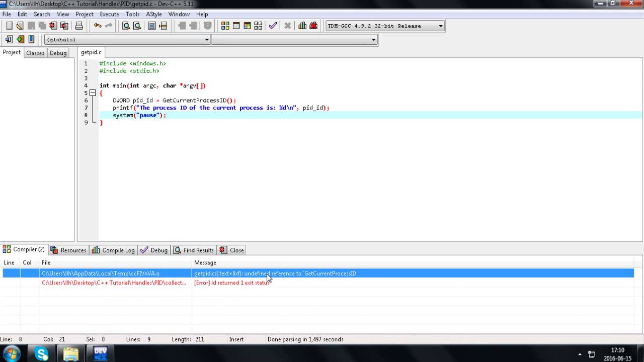Screen dimensions: 644x362
Task: Open the Project menu
Action: coord(85,14)
